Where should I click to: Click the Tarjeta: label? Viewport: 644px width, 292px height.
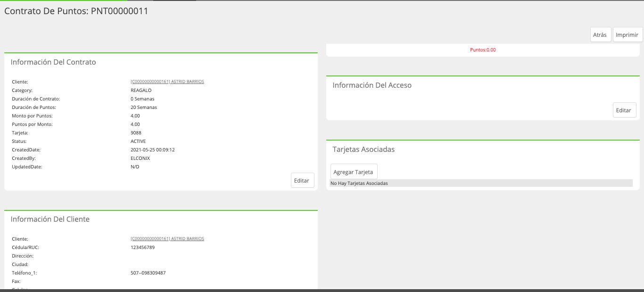pos(20,133)
